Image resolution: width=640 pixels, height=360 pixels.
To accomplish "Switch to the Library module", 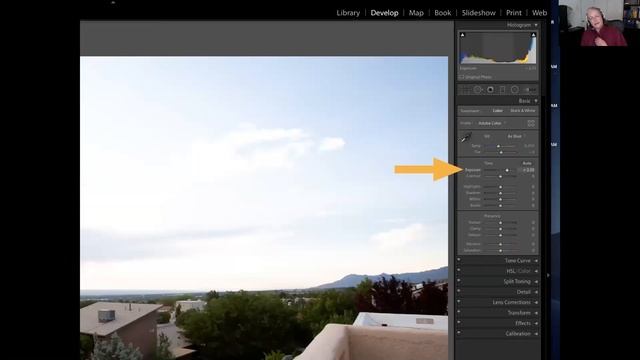I will [x=348, y=13].
